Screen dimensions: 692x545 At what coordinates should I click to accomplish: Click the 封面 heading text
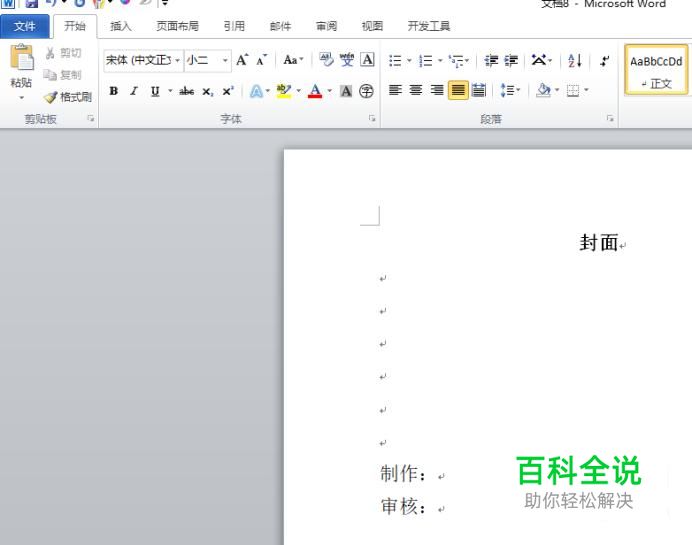click(598, 243)
